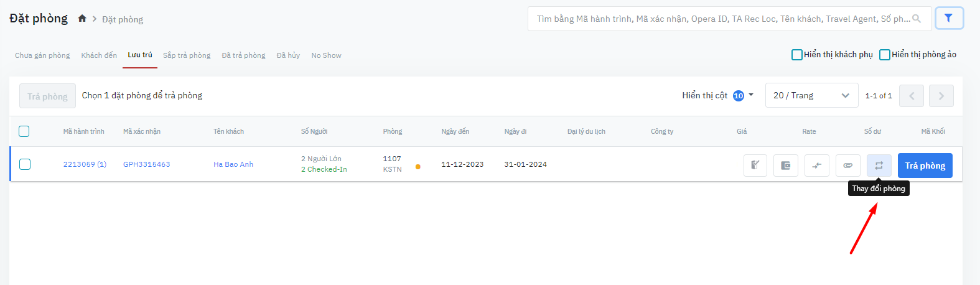Tick the checkbox for booking 2213059
The height and width of the screenshot is (285, 980).
tap(25, 164)
